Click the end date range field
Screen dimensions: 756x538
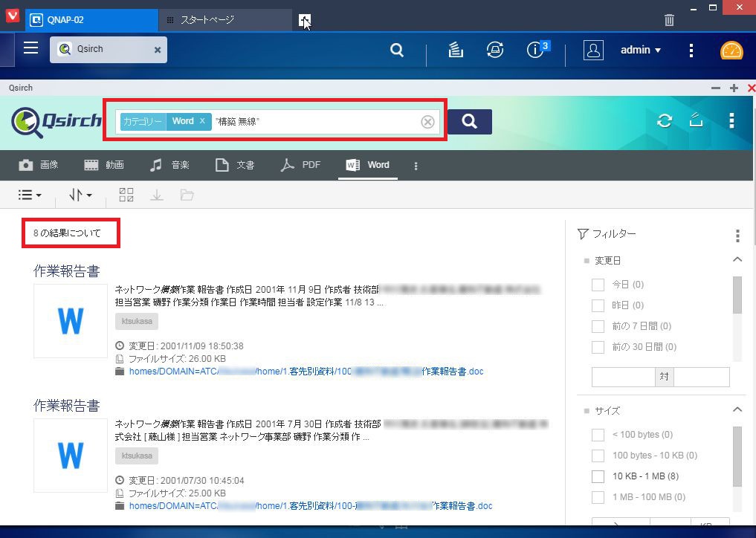pos(702,377)
